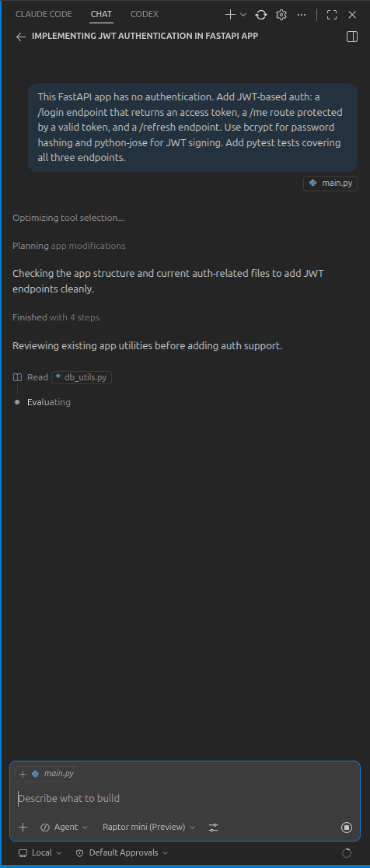This screenshot has height=868, width=370.
Task: Open the Default Approvals dropdown
Action: coord(122,853)
